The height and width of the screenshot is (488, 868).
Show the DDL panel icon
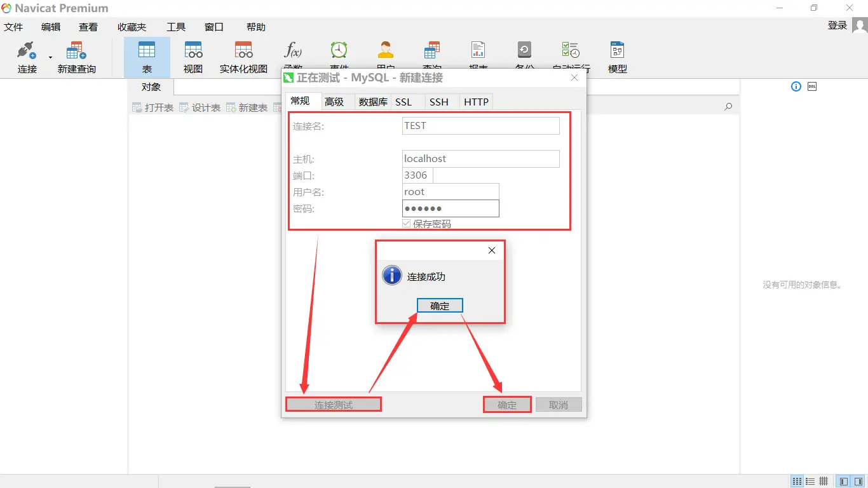812,86
